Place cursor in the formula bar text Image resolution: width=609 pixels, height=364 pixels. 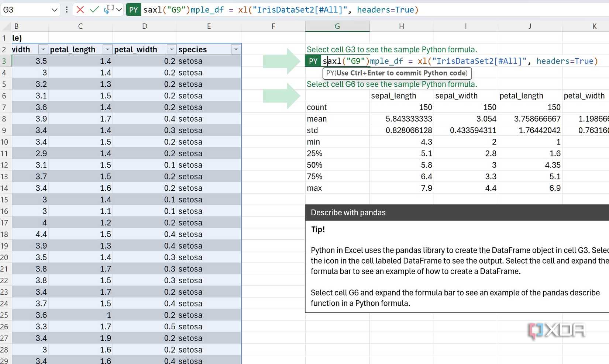(258, 10)
